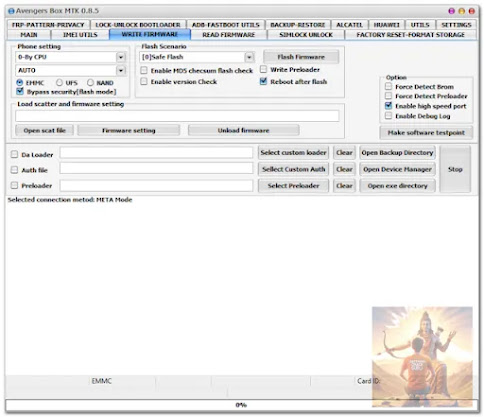This screenshot has height=417, width=484.
Task: Click the Stop button
Action: click(x=455, y=169)
